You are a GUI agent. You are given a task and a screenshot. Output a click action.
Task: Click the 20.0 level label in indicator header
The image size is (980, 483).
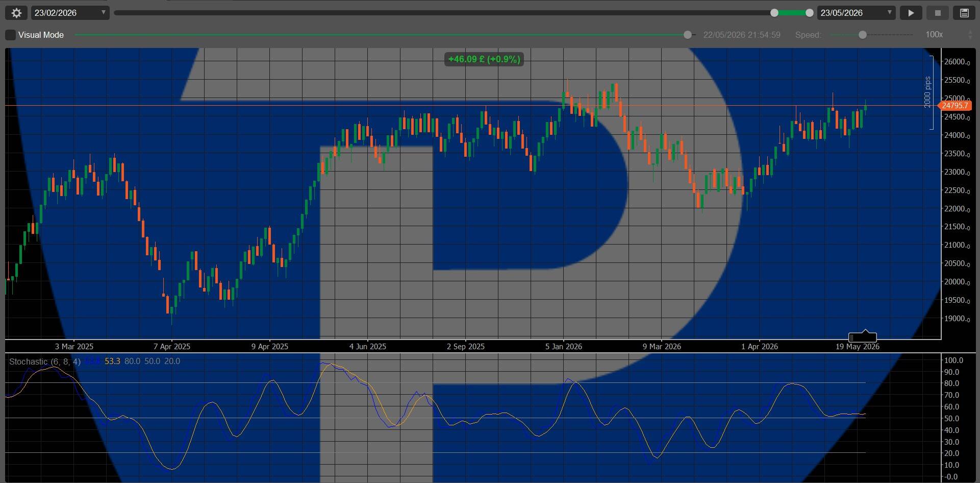coord(172,361)
